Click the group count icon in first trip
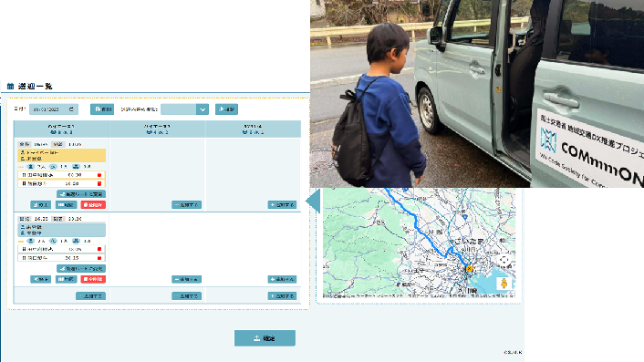 point(76,167)
